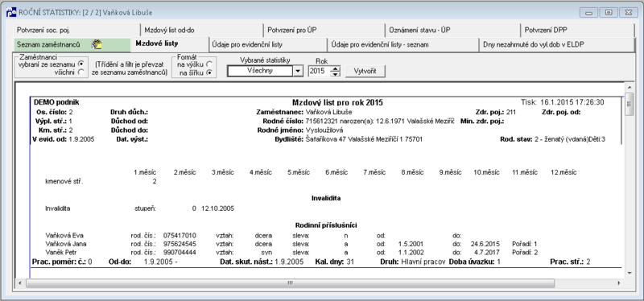Viewport: 644px width, 301px height.
Task: Choose 'na výšku' format option
Action: coord(209,64)
